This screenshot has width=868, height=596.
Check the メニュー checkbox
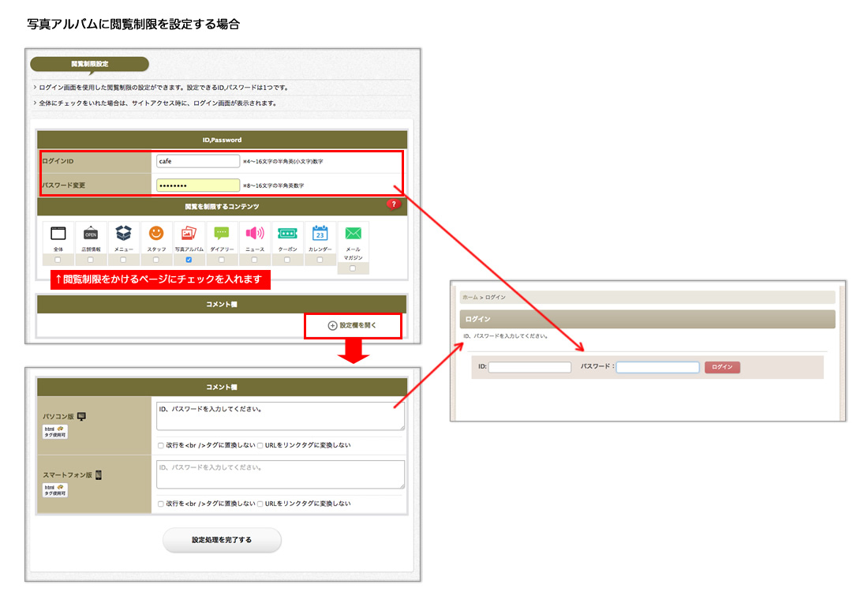tap(123, 260)
